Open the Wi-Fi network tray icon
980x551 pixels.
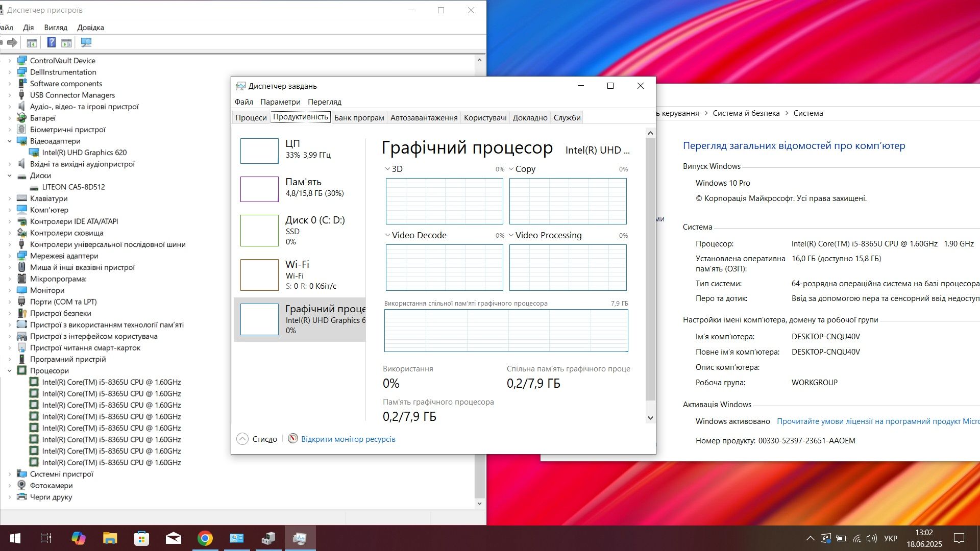click(x=857, y=538)
